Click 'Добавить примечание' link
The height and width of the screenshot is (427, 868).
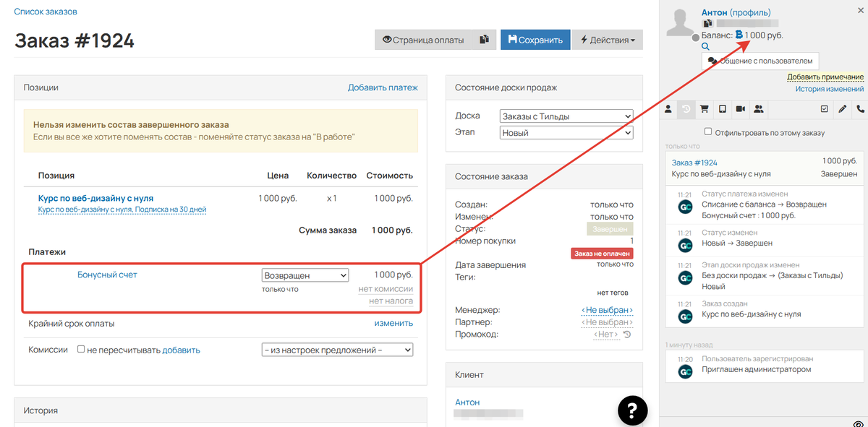825,77
